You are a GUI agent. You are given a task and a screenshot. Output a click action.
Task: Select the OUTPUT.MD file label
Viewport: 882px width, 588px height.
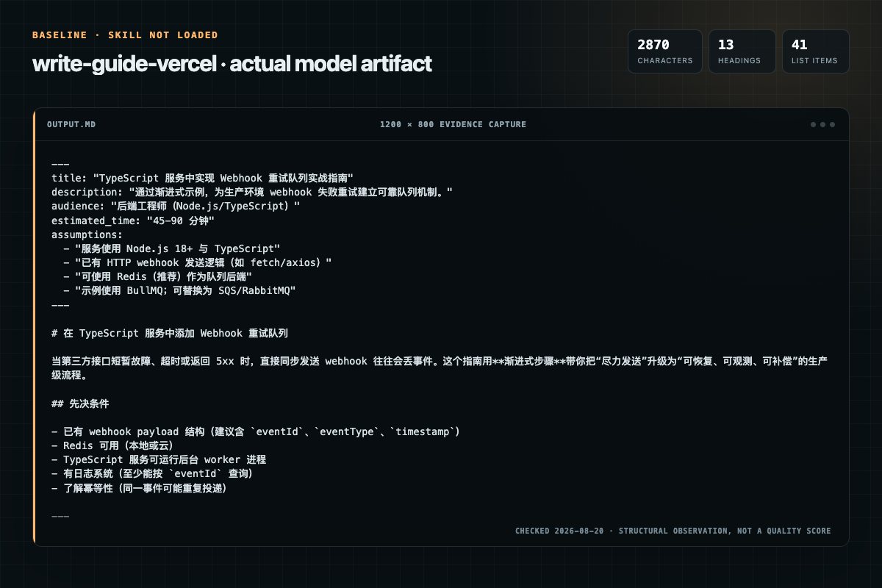(71, 124)
